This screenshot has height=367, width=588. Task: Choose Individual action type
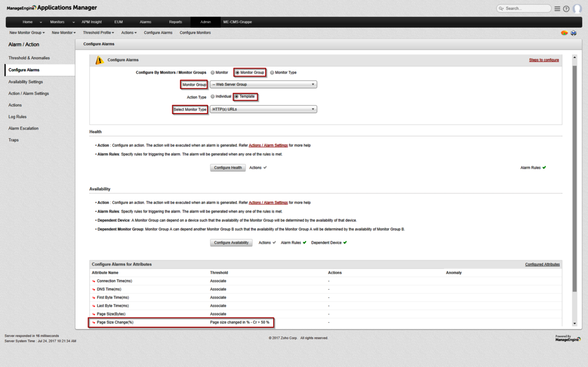[x=213, y=96]
